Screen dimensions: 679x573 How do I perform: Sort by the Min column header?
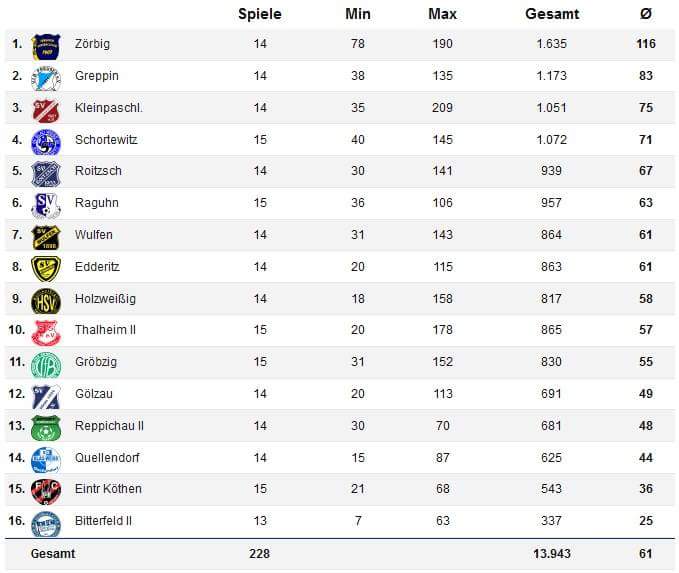(x=358, y=14)
